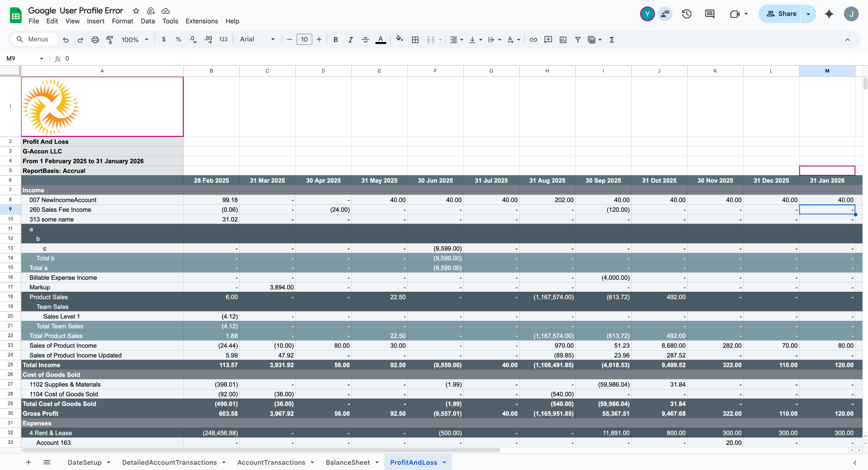Open the comments history icon
The image size is (868, 470).
pos(710,14)
